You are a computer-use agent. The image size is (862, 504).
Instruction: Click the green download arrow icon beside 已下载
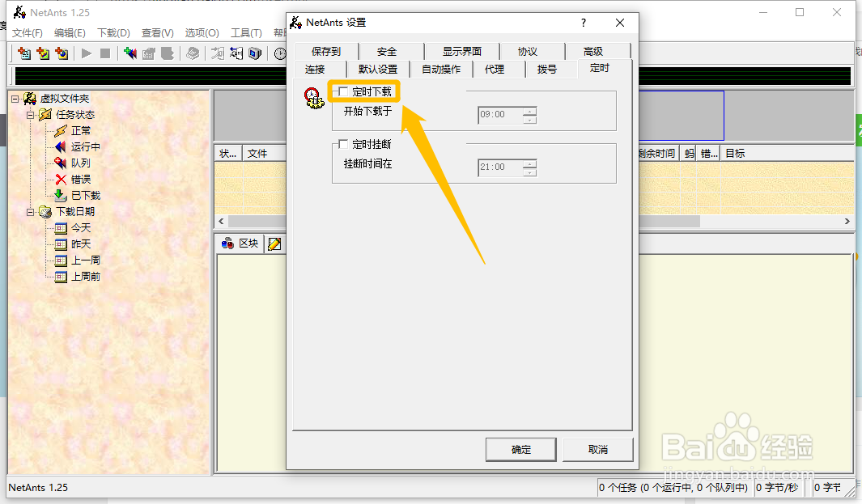coord(61,195)
